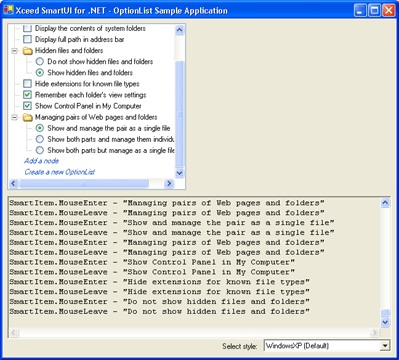Click the option list's scroll down arrow
Viewport: 399px width, 360px height.
click(179, 173)
